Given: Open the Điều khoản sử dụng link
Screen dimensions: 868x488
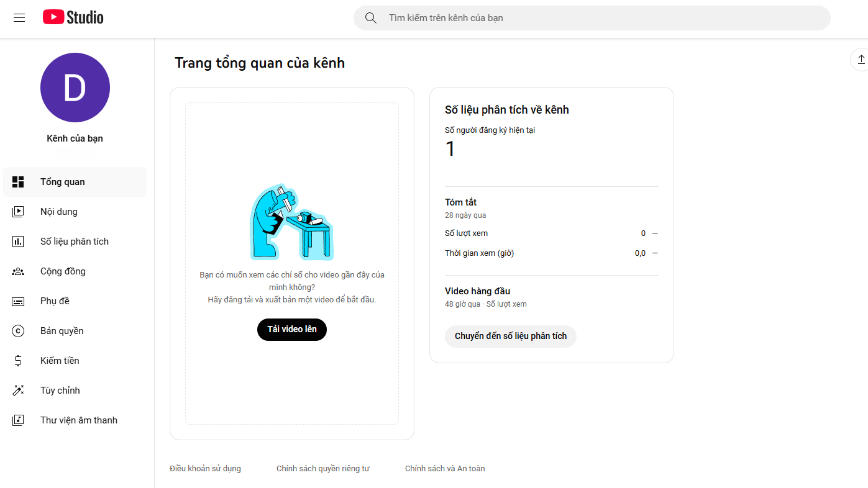Looking at the screenshot, I should coord(205,468).
